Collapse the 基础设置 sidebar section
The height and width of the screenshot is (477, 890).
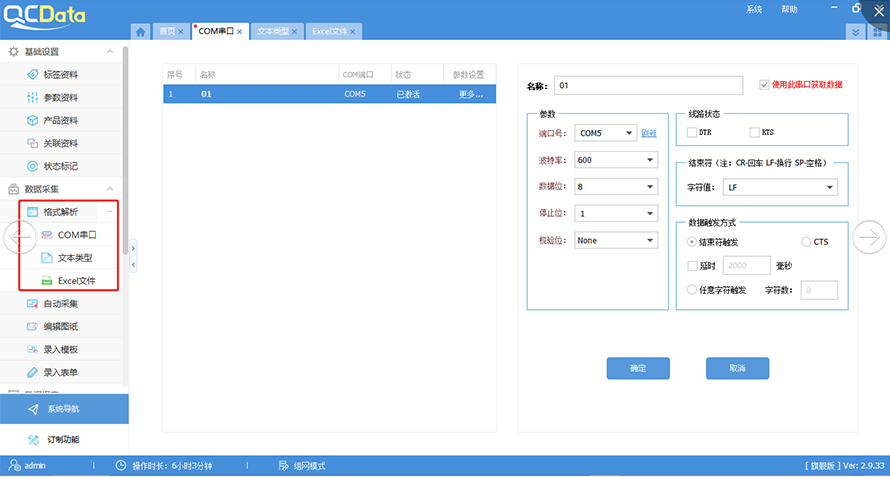(x=110, y=51)
